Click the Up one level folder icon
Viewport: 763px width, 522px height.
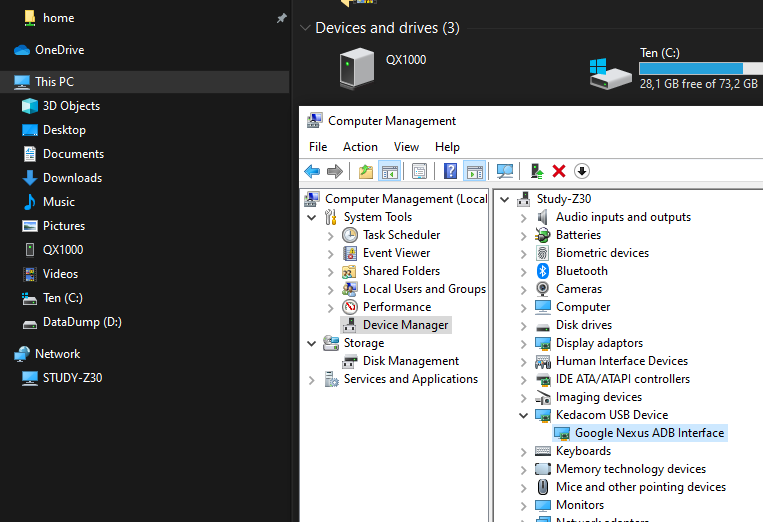(x=366, y=171)
